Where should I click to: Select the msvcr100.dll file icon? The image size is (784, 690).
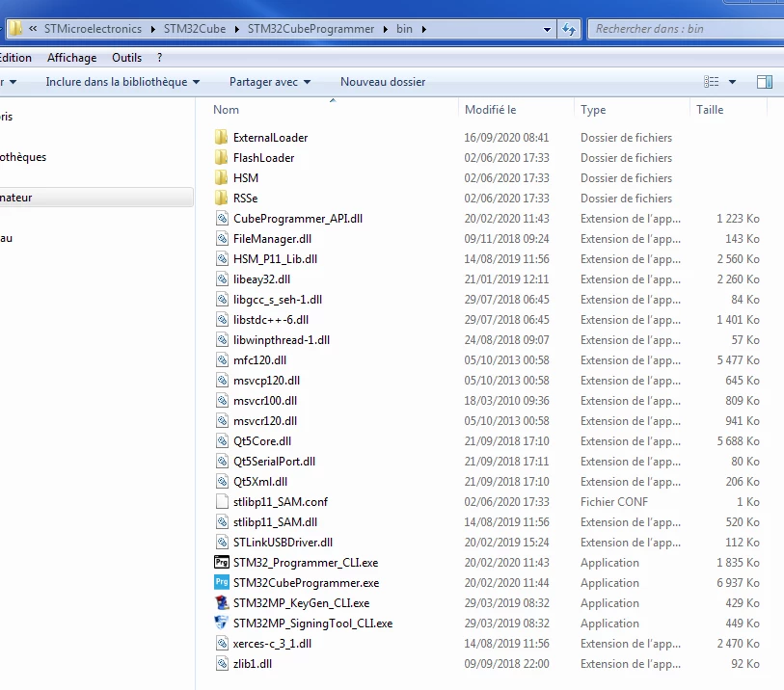click(x=222, y=400)
